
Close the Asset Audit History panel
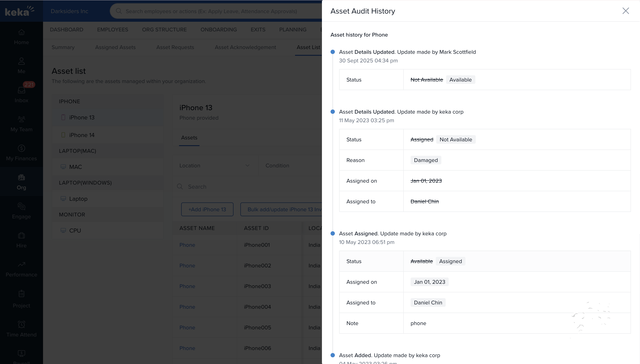click(626, 11)
